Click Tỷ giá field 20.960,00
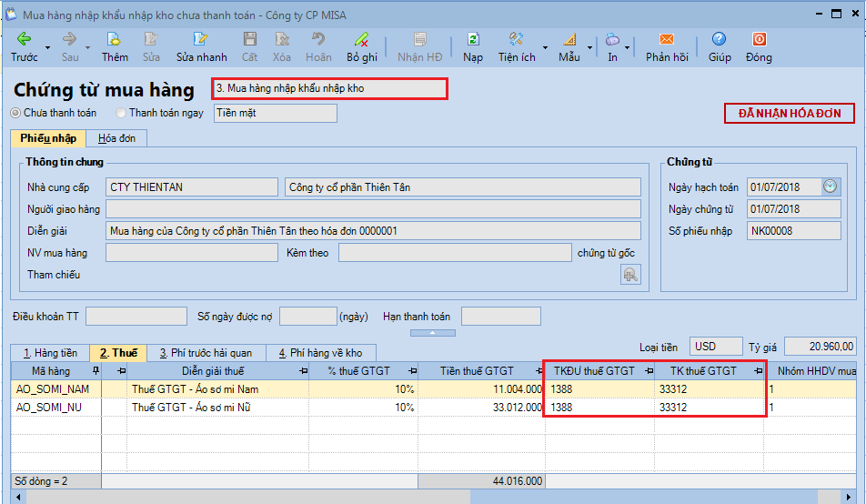Viewport: 866px width, 504px height. 820,347
